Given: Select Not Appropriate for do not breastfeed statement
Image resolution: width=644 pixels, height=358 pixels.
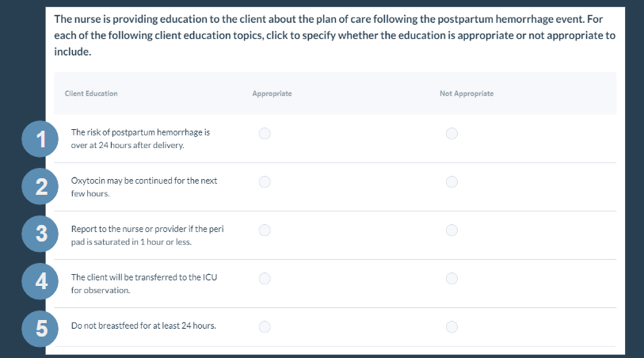Looking at the screenshot, I should click(x=452, y=327).
